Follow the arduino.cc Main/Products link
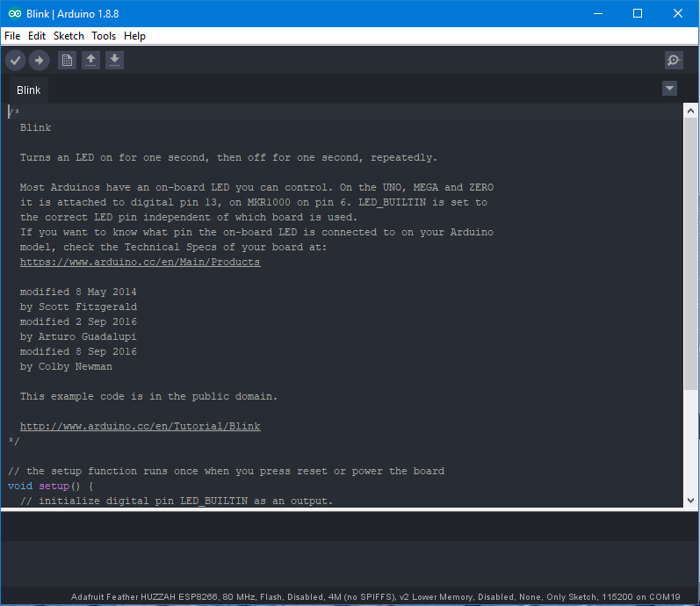The width and height of the screenshot is (700, 606). click(x=141, y=262)
